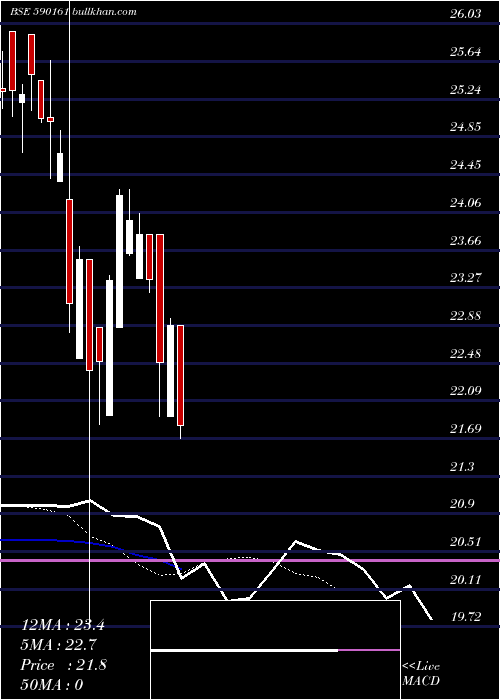This screenshot has height=700, width=500.
Task: Click the 24.45 price axis label
Action: pos(466,165)
